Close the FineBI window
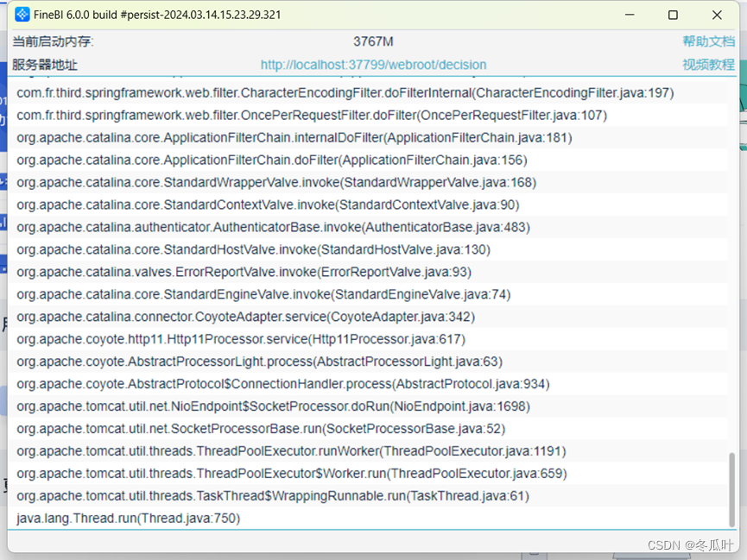Screen dimensions: 747x560 click(x=717, y=15)
